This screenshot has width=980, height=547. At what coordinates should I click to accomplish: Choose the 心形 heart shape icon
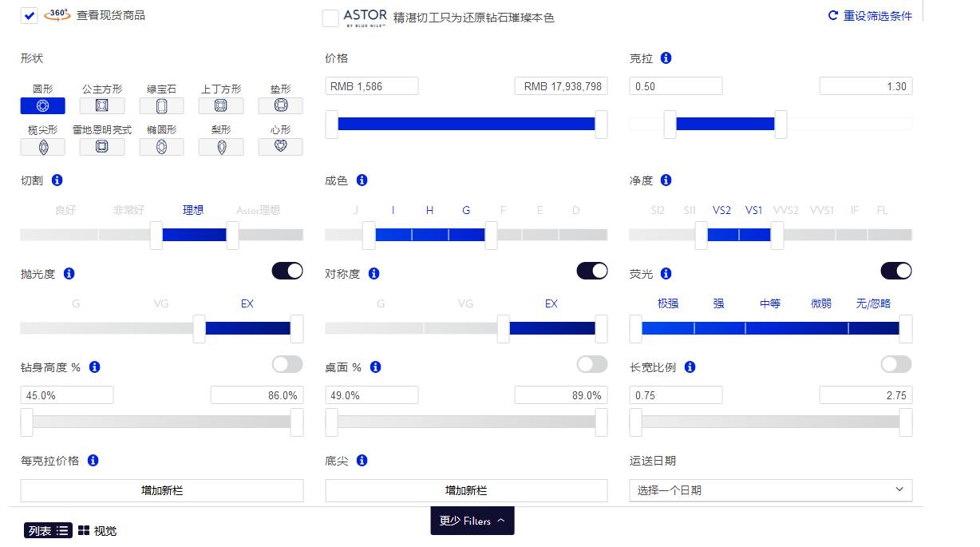click(280, 146)
